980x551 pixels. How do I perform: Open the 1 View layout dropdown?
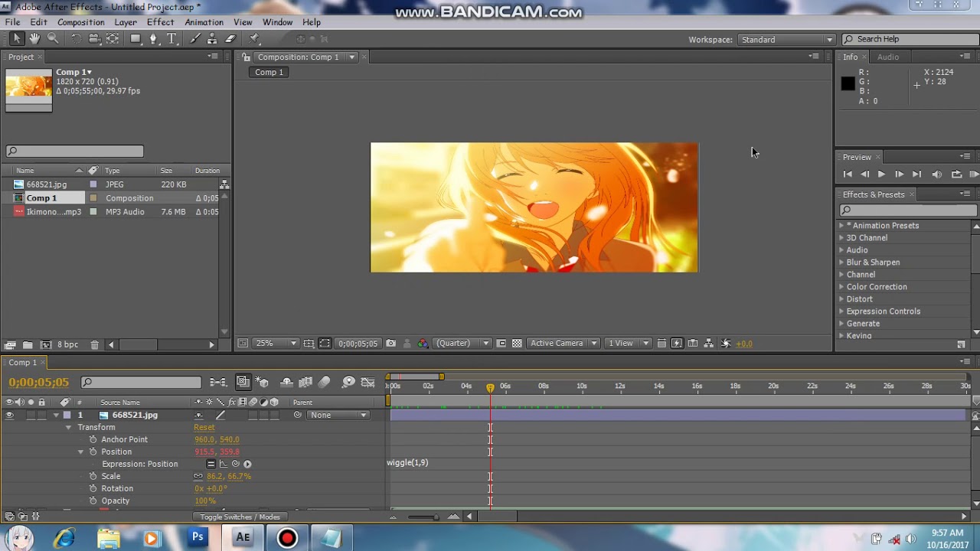(628, 344)
